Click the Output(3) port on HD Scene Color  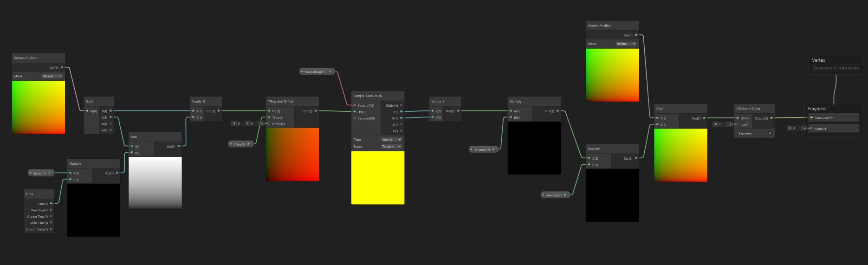coord(771,118)
